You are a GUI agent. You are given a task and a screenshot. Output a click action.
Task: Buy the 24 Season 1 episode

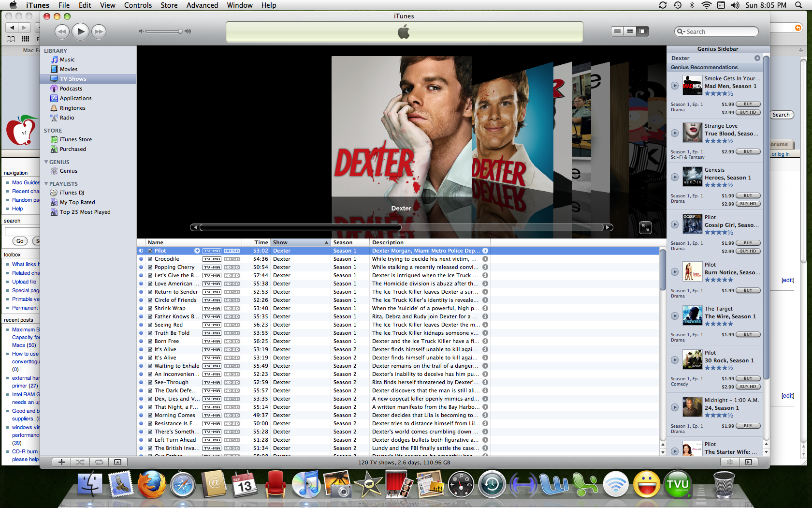tap(748, 426)
